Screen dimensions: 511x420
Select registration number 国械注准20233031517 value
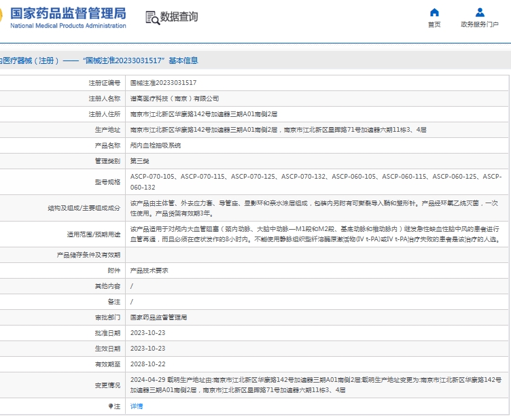point(163,83)
